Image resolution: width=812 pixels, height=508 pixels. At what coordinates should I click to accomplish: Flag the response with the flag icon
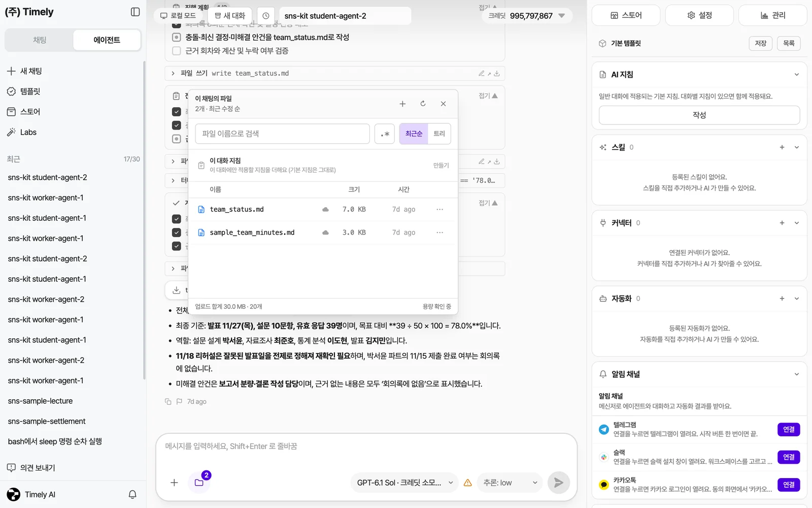[x=179, y=401]
